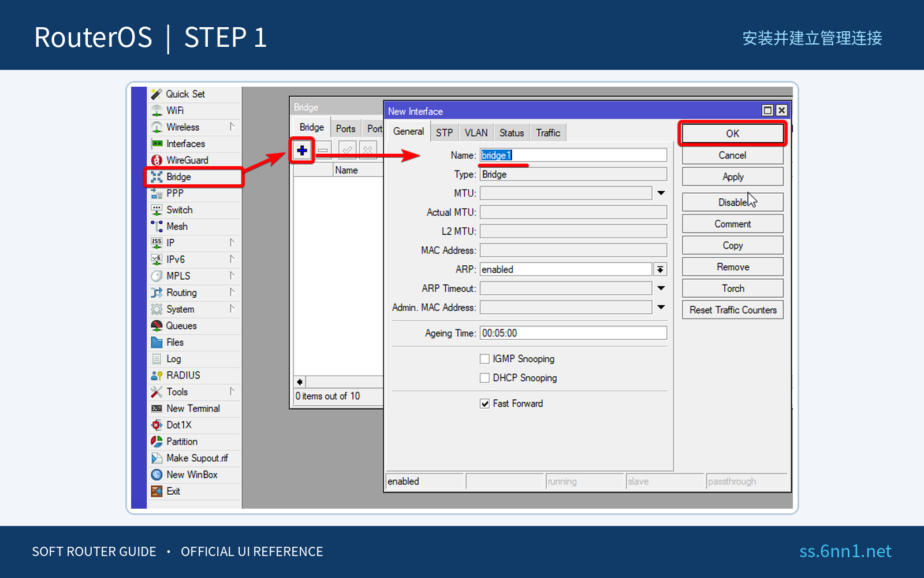Expand the System submenu arrow
Image resolution: width=924 pixels, height=578 pixels.
[232, 309]
